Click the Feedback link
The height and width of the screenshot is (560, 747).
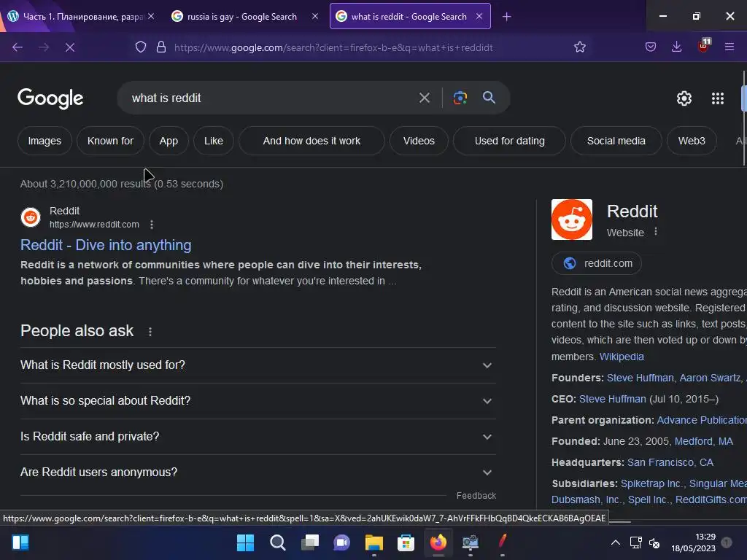point(476,496)
